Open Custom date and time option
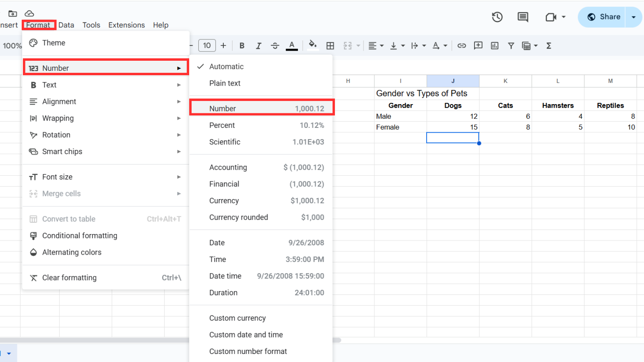This screenshot has width=644, height=362. [x=261, y=335]
